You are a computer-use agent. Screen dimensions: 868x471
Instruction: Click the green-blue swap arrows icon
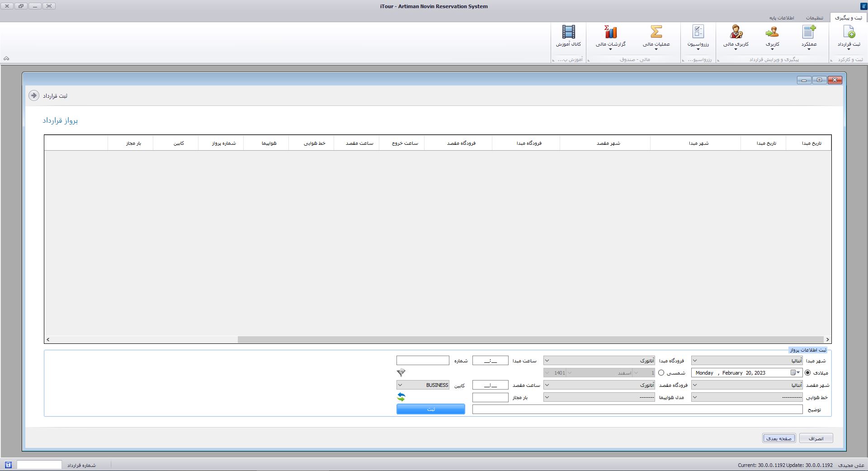click(x=401, y=397)
